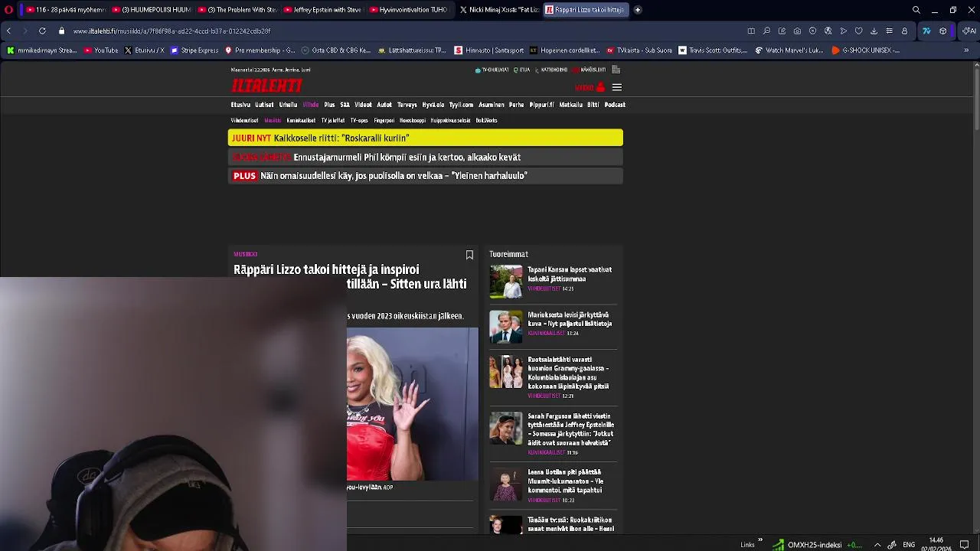The height and width of the screenshot is (551, 980).
Task: Open the page translate globe icon
Action: 828,31
